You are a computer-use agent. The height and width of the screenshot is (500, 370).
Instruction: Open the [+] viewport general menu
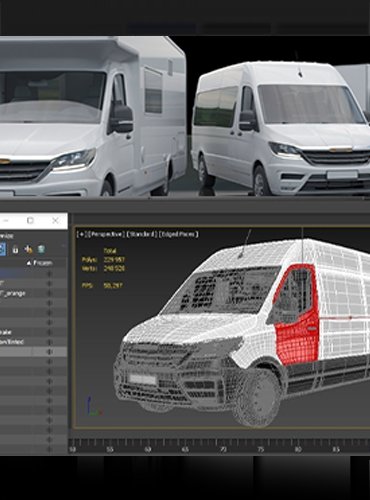click(x=82, y=234)
